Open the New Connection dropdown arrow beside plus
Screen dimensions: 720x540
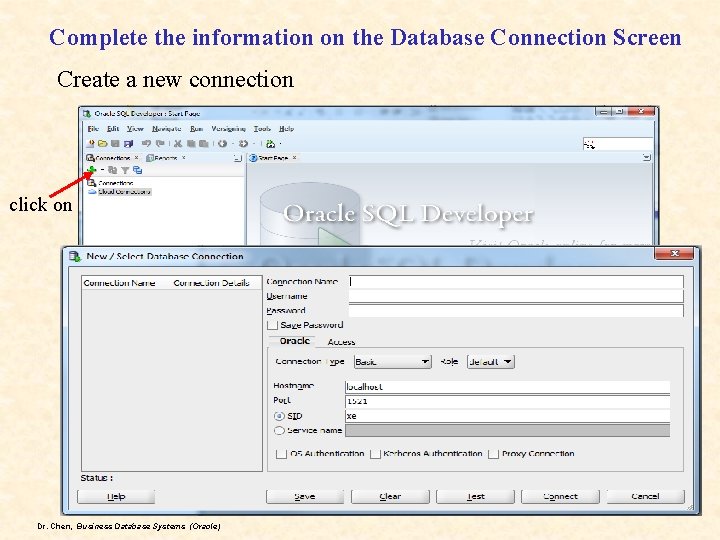(102, 170)
